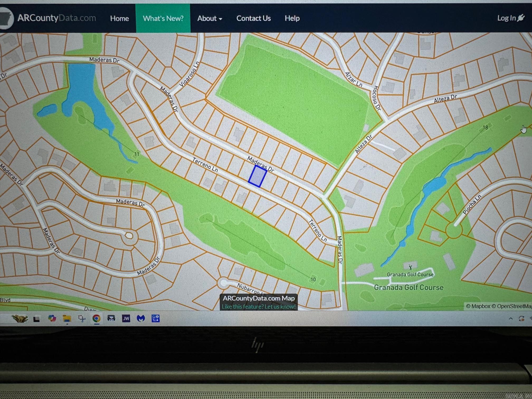The height and width of the screenshot is (399, 532).
Task: Open the JW Library app icon
Action: [x=126, y=319]
